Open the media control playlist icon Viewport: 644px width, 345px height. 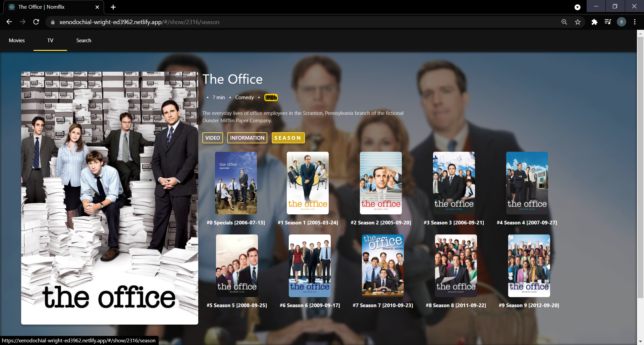click(x=607, y=22)
